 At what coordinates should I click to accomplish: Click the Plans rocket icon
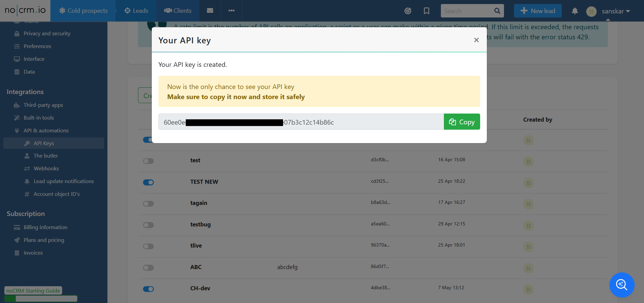pos(17,240)
